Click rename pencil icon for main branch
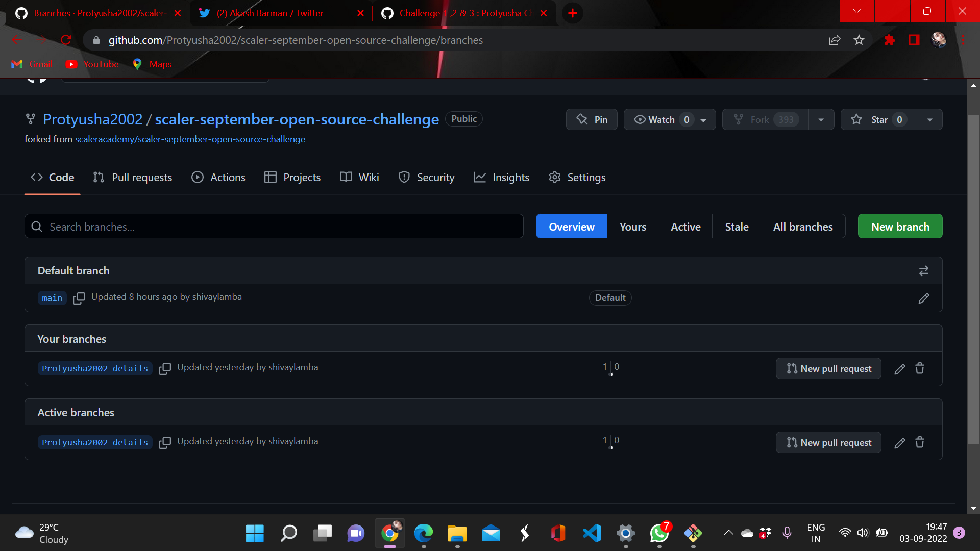Viewport: 980px width, 551px height. [923, 298]
